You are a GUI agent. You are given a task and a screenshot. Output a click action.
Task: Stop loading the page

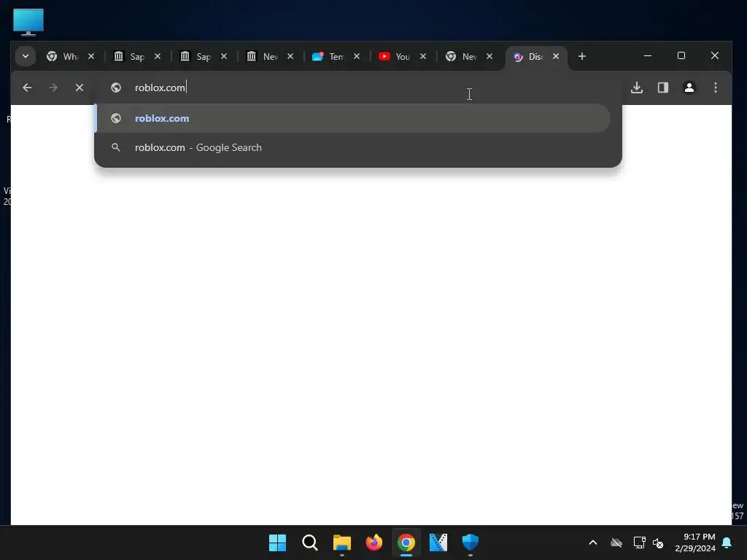point(80,87)
